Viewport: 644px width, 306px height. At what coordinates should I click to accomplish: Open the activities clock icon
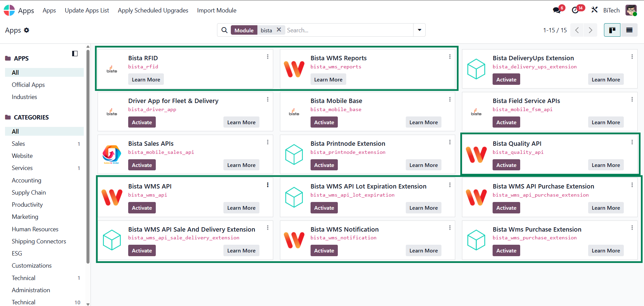[575, 10]
